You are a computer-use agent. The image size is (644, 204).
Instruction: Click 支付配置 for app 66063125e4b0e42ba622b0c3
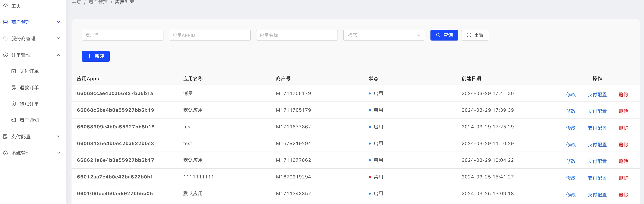pos(597,145)
